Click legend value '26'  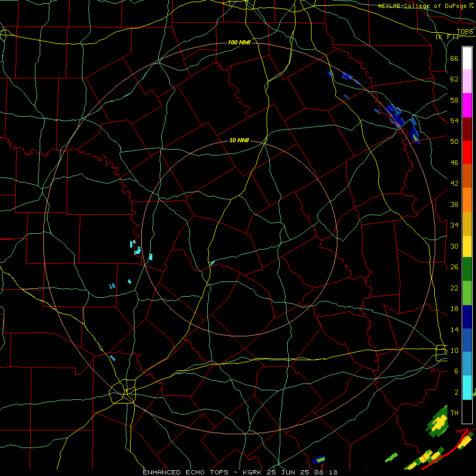454,267
